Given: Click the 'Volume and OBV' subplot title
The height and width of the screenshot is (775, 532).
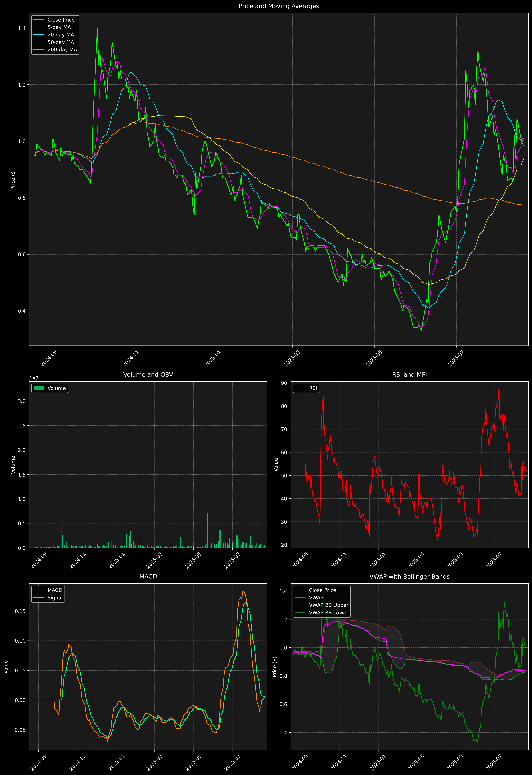Looking at the screenshot, I should coord(148,374).
